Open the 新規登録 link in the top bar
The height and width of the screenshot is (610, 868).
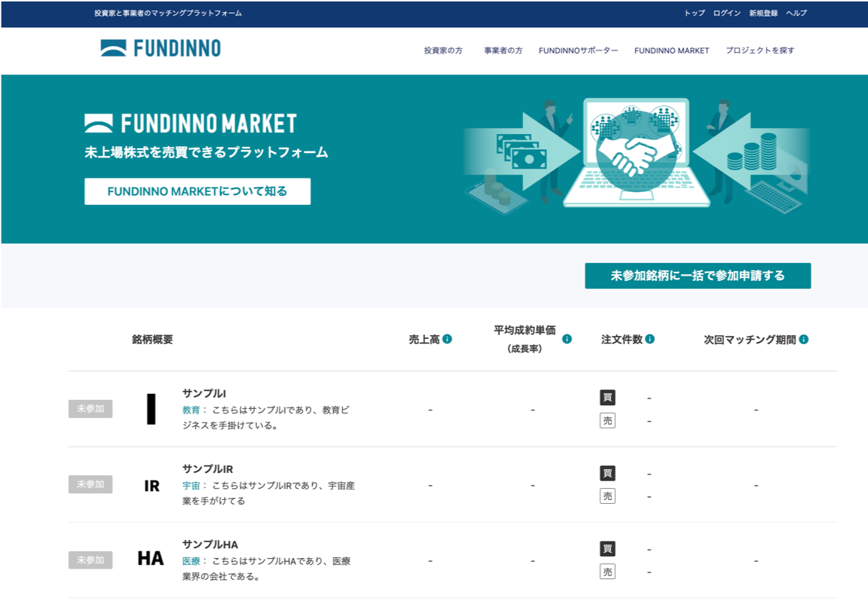coord(764,14)
